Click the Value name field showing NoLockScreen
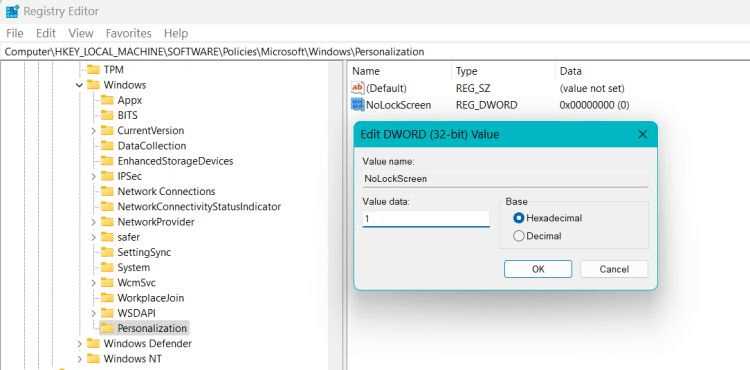The height and width of the screenshot is (370, 750). 505,179
